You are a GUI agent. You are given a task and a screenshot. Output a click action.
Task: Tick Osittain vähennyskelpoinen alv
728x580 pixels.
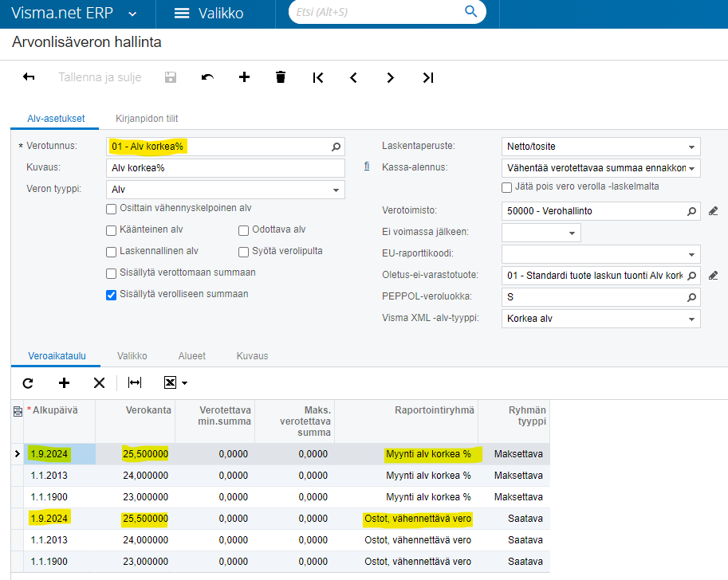111,209
